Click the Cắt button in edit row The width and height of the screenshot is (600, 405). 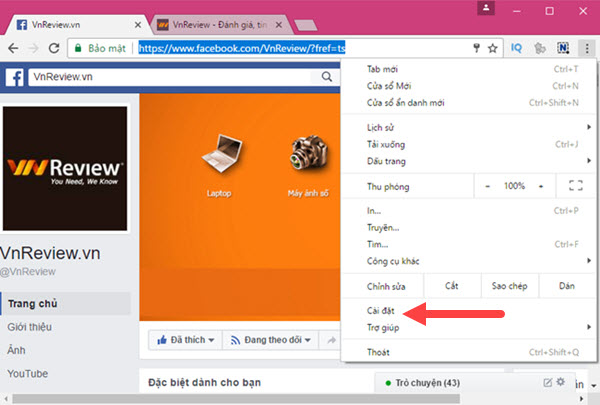(x=452, y=286)
